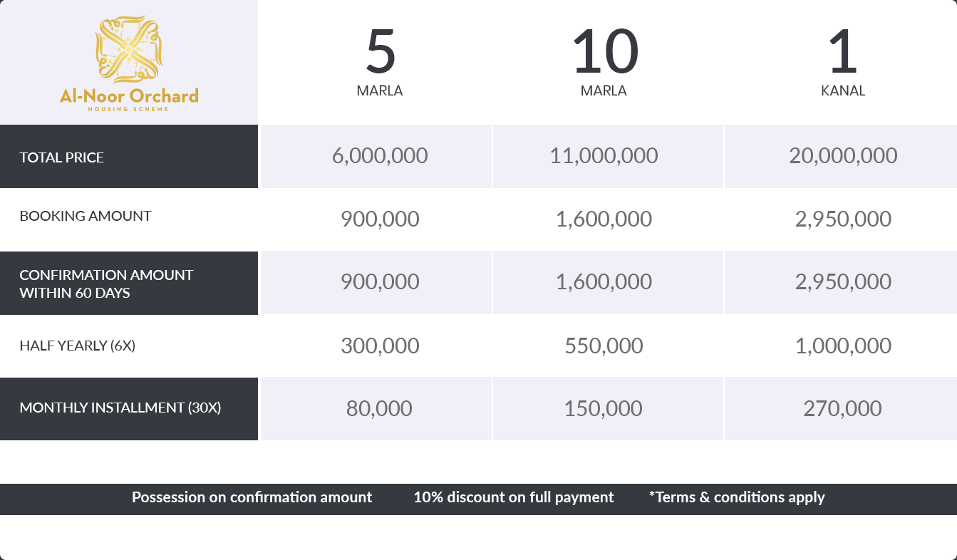Click the 80,000 monthly installment cell
This screenshot has height=560, width=957.
click(379, 409)
